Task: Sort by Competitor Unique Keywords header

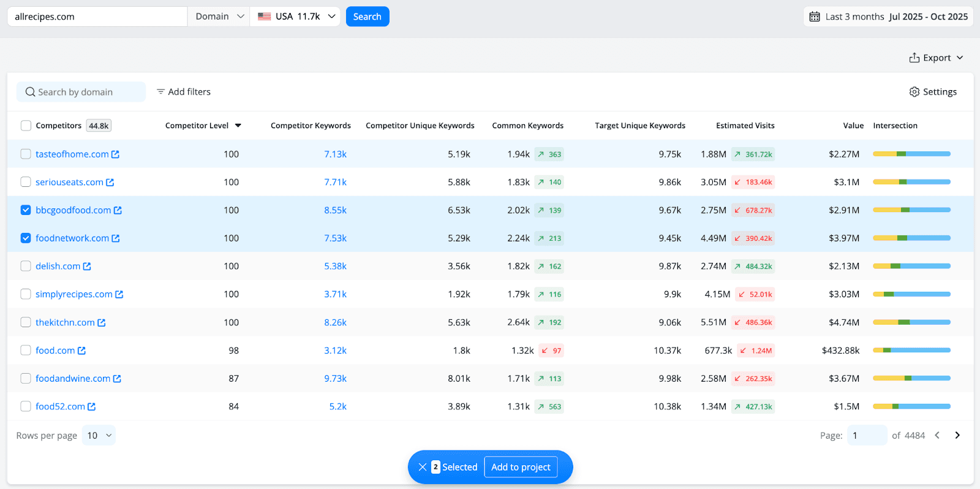Action: point(420,126)
